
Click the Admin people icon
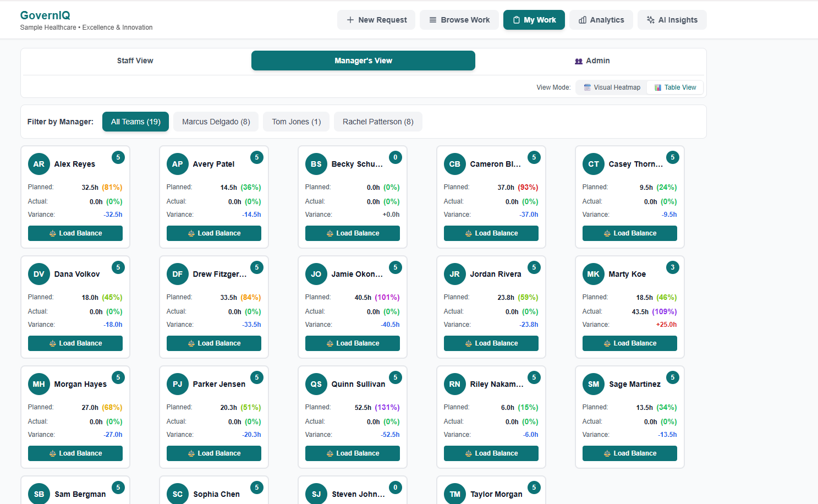tap(579, 61)
